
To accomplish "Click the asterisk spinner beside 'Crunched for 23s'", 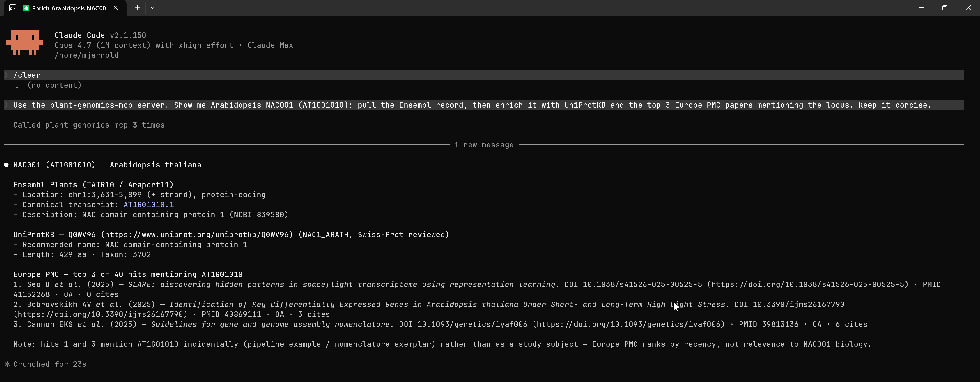I will coord(7,364).
